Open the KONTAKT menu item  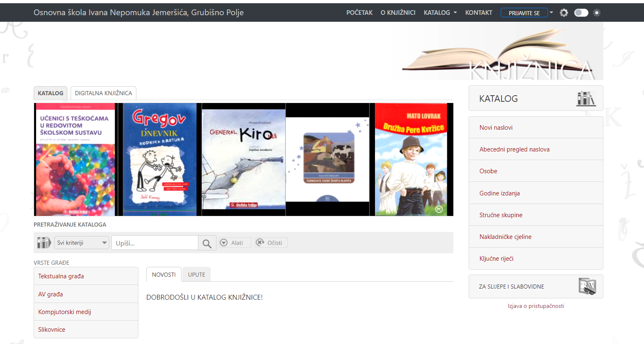478,13
